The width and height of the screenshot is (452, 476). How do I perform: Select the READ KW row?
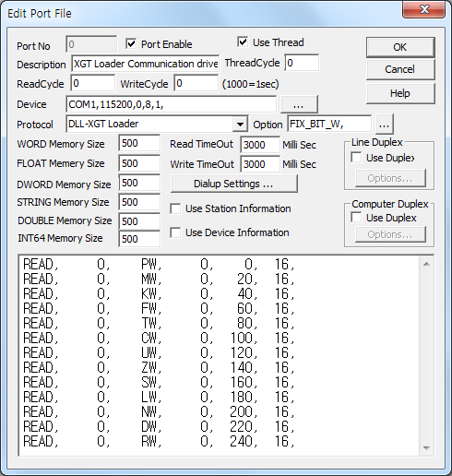(159, 293)
